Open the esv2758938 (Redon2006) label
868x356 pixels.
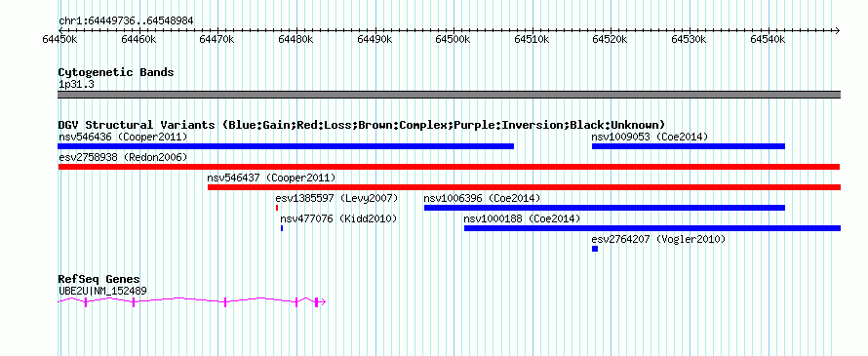(123, 157)
